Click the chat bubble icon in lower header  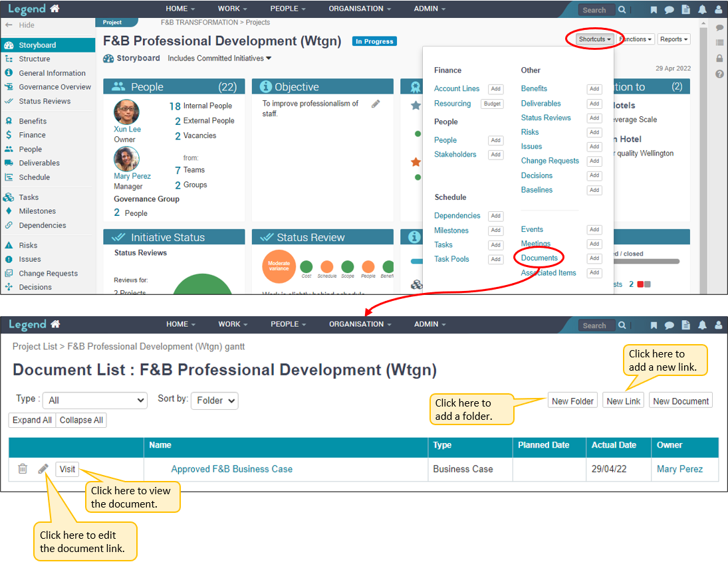pyautogui.click(x=669, y=326)
